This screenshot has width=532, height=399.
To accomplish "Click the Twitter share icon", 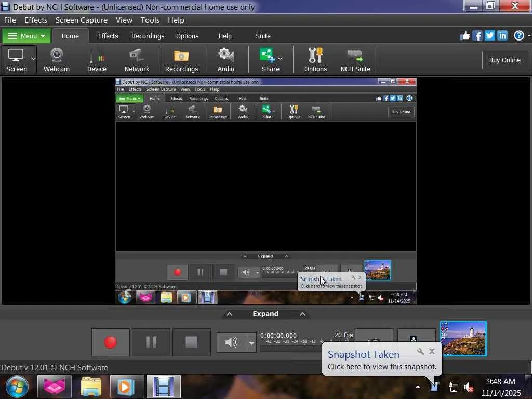I will click(x=489, y=36).
